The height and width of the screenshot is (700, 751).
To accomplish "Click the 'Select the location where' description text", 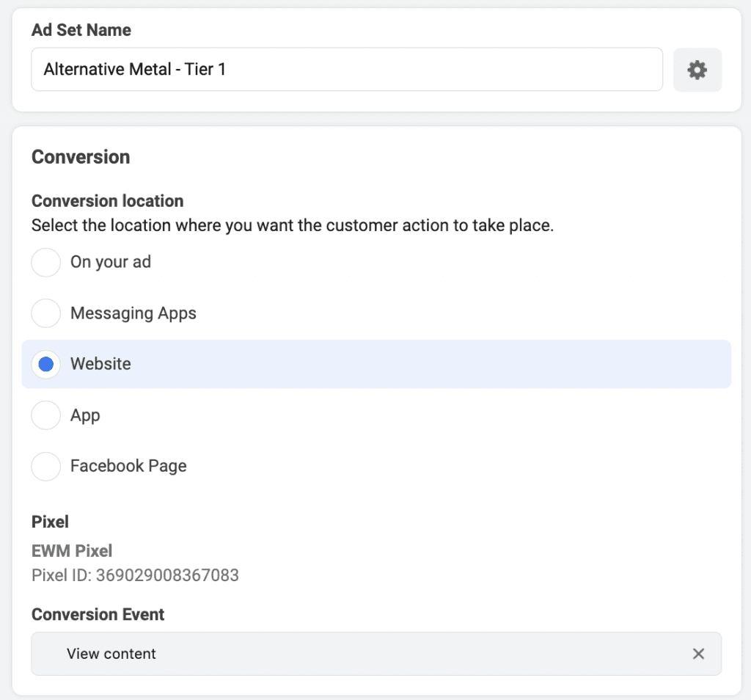I will click(x=292, y=225).
